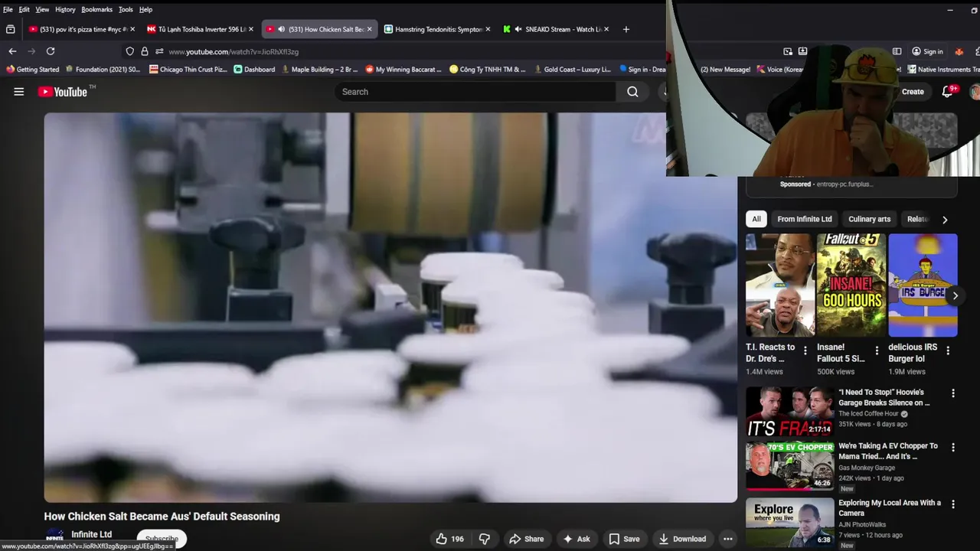Viewport: 980px width, 551px height.
Task: Toggle the browser sidebar icon
Action: point(897,51)
